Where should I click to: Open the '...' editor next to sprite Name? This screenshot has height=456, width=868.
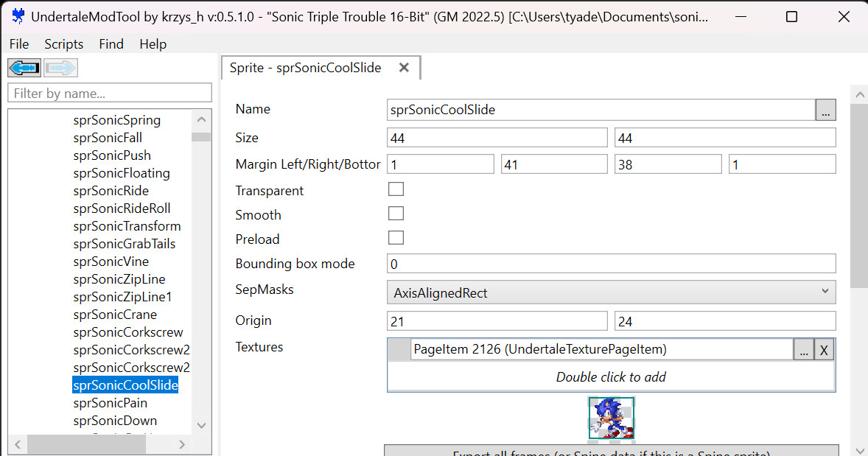[825, 109]
